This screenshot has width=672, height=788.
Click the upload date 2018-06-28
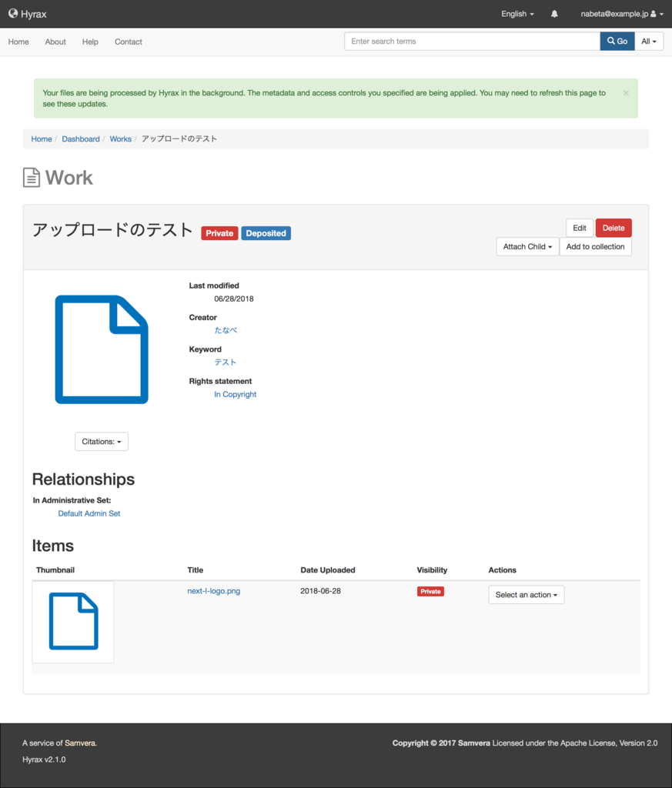[321, 591]
